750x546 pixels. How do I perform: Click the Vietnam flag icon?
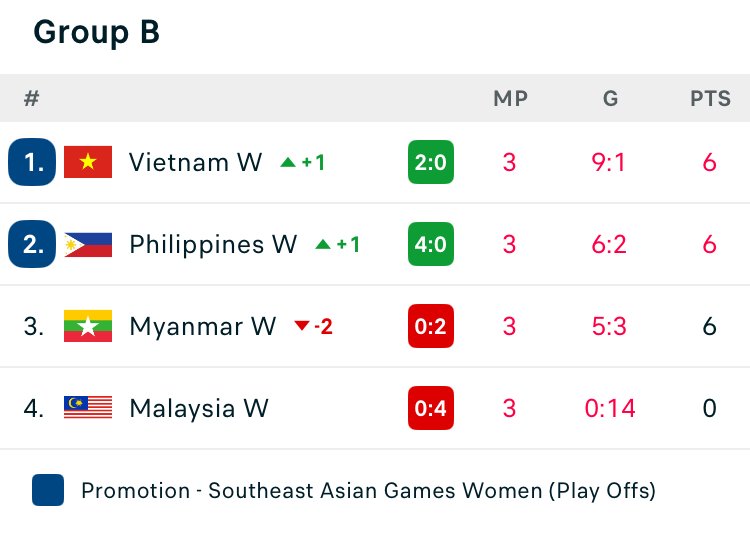pyautogui.click(x=88, y=162)
